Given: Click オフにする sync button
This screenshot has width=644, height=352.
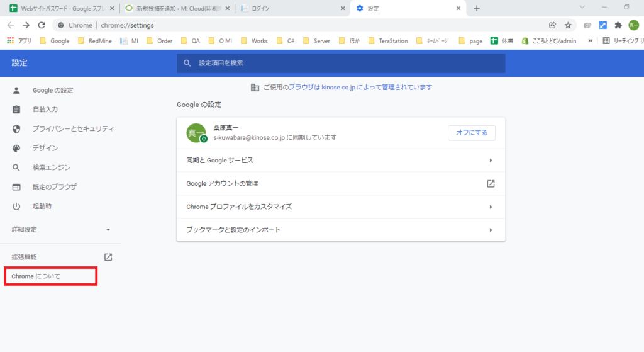Looking at the screenshot, I should 472,133.
